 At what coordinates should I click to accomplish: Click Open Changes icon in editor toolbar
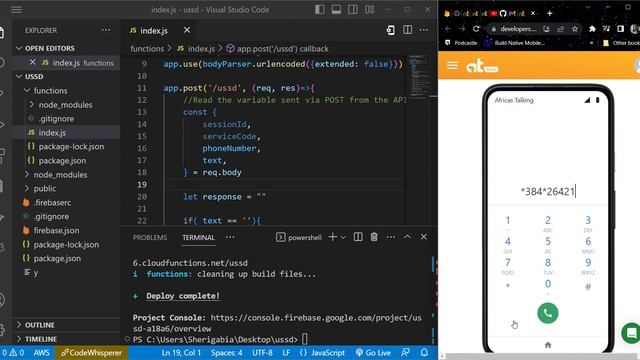pos(391,30)
